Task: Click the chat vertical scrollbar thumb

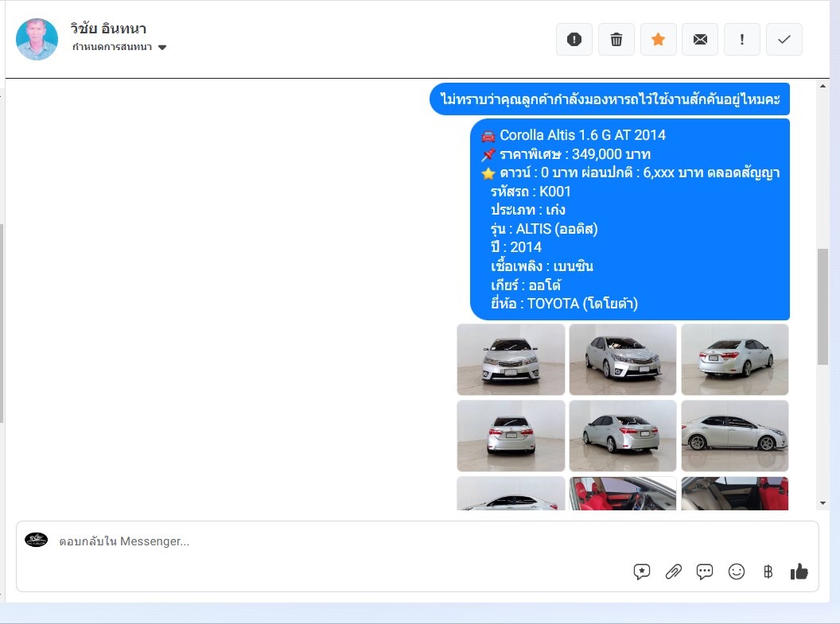Action: (x=822, y=307)
